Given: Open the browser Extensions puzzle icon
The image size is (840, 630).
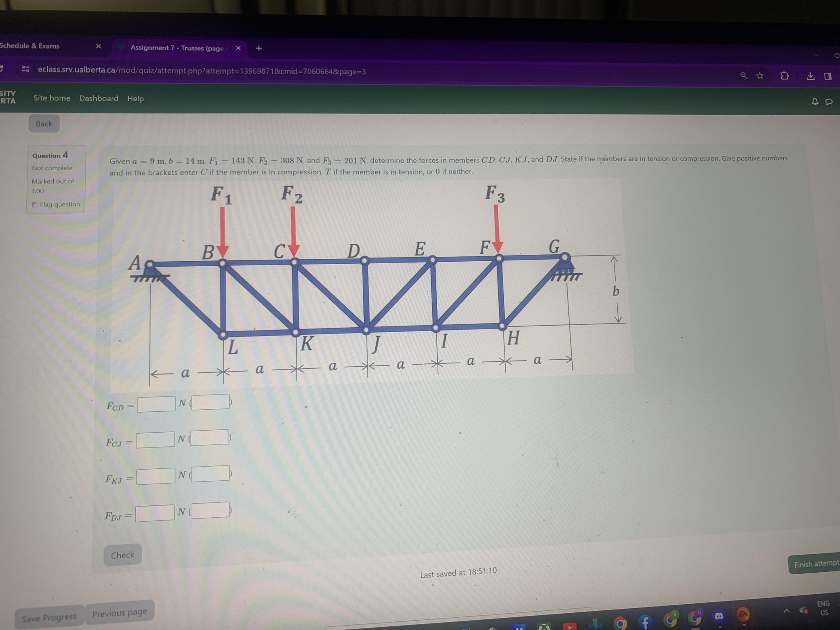Looking at the screenshot, I should [785, 76].
